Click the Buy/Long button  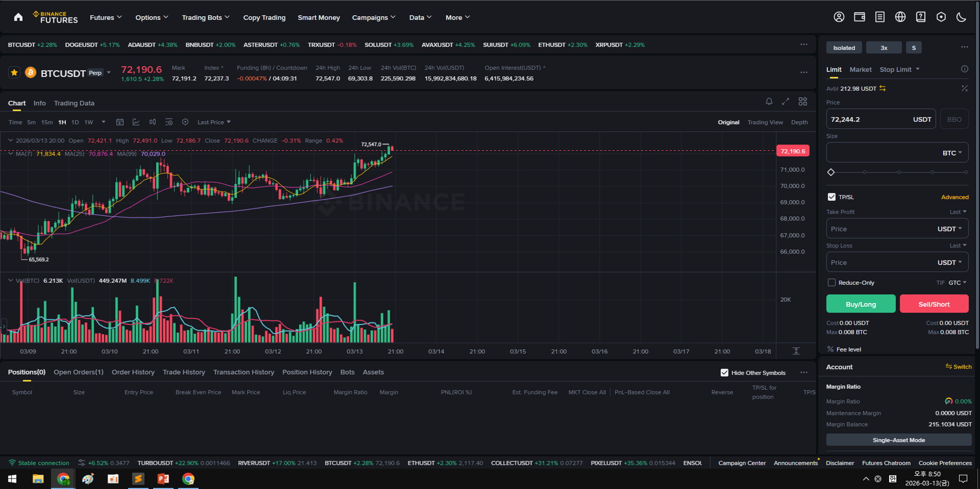pyautogui.click(x=861, y=304)
